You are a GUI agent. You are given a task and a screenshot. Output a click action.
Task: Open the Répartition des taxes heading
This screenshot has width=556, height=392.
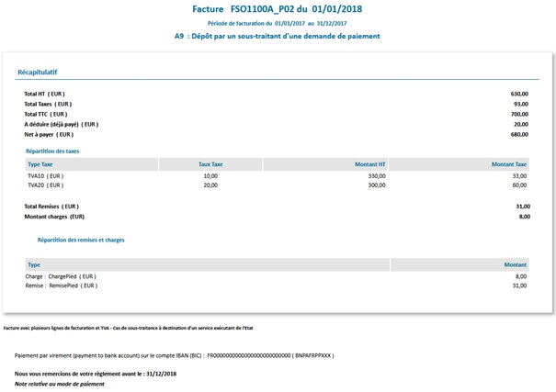point(52,150)
